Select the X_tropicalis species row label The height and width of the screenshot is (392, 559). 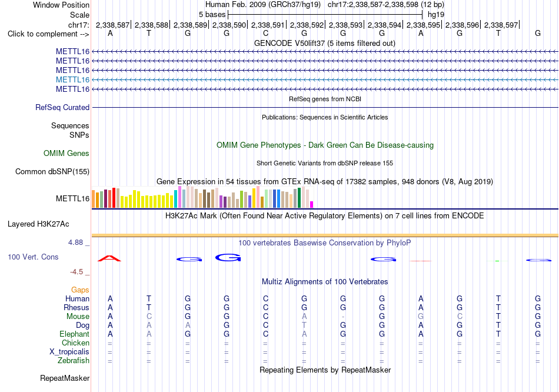click(69, 352)
